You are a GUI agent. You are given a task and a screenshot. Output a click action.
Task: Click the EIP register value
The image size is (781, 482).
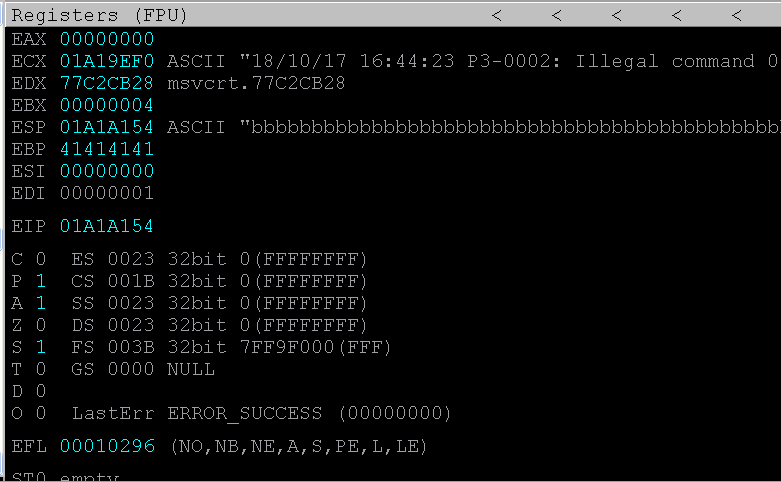107,226
